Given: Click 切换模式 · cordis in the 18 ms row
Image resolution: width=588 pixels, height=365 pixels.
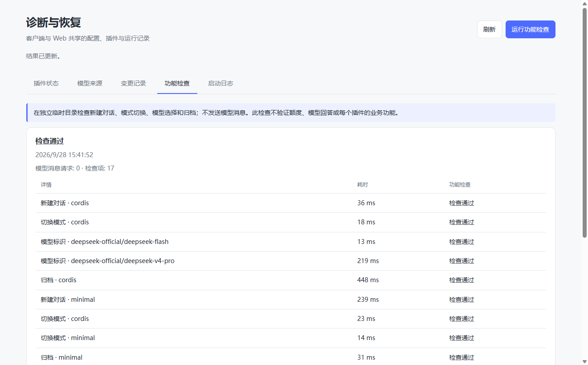Looking at the screenshot, I should click(x=65, y=222).
